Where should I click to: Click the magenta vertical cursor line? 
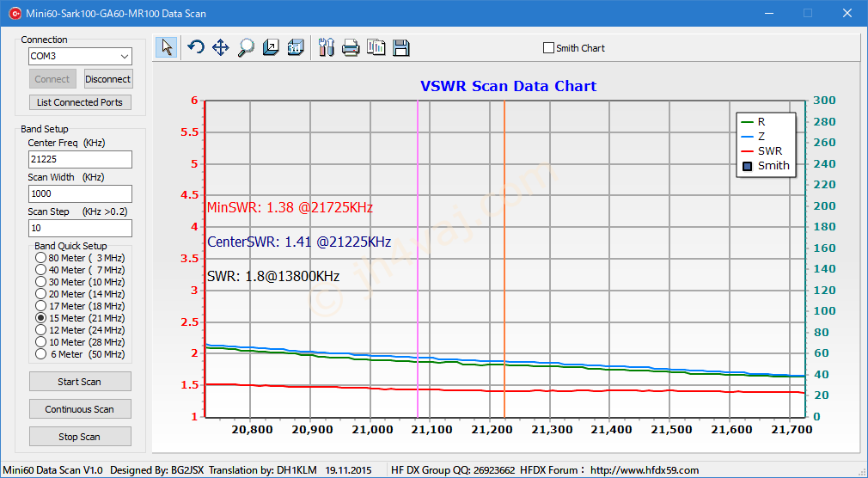pos(418,259)
